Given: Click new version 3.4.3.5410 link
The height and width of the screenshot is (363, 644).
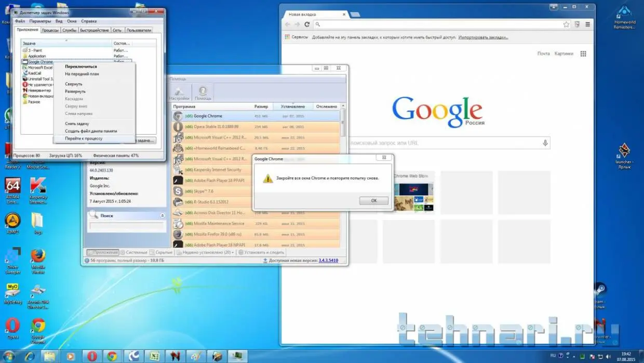Looking at the screenshot, I should [x=328, y=260].
